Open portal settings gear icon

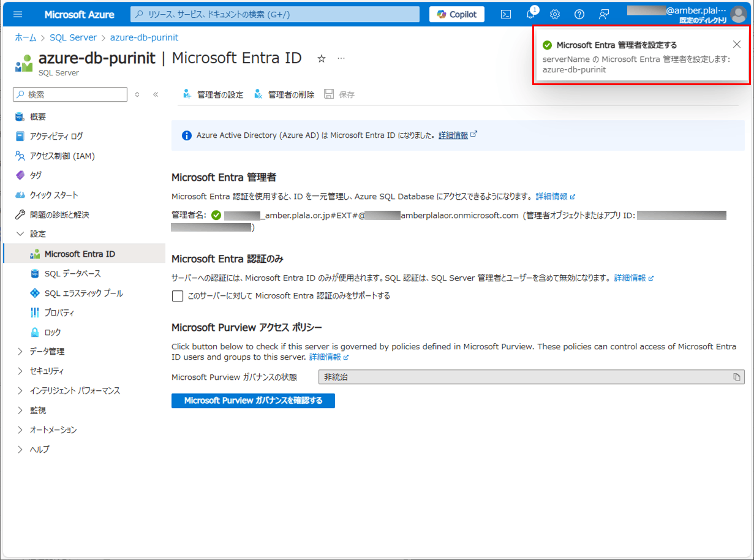tap(555, 14)
